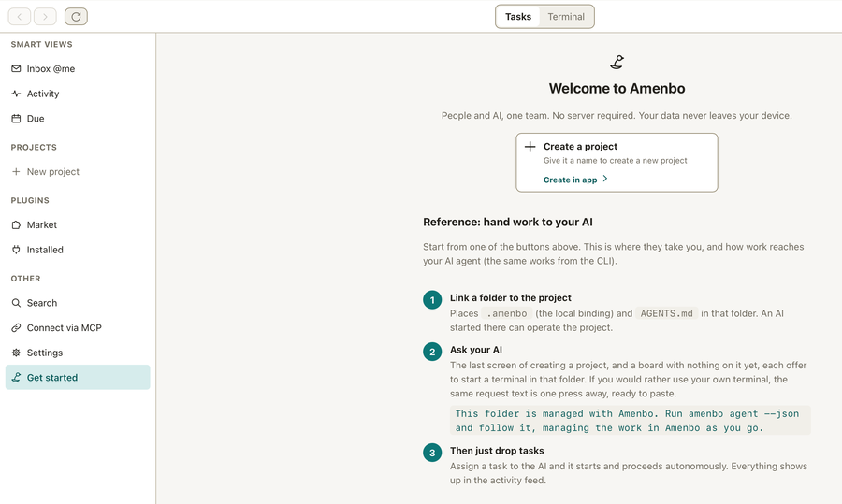Open Connect via MCP
Viewport: 842px width, 504px height.
click(x=78, y=328)
